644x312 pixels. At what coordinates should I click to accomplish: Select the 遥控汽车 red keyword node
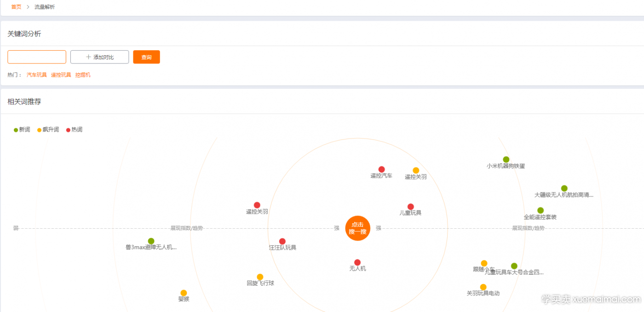coord(381,169)
